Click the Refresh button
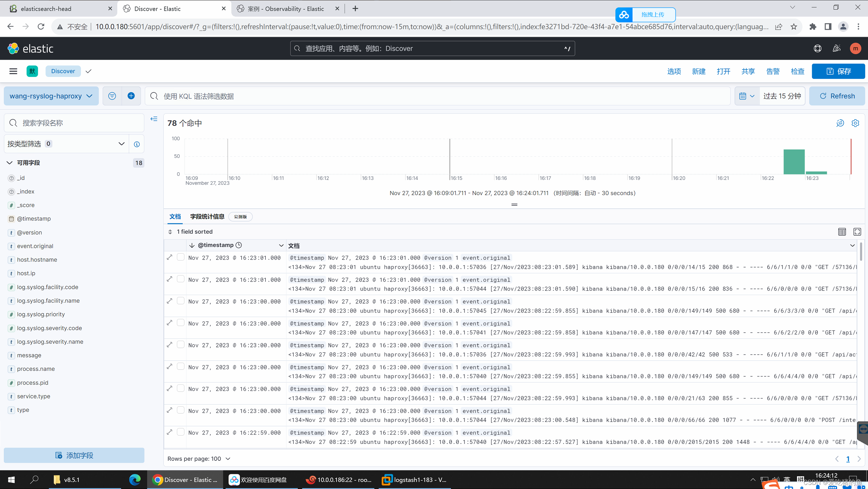 [837, 96]
